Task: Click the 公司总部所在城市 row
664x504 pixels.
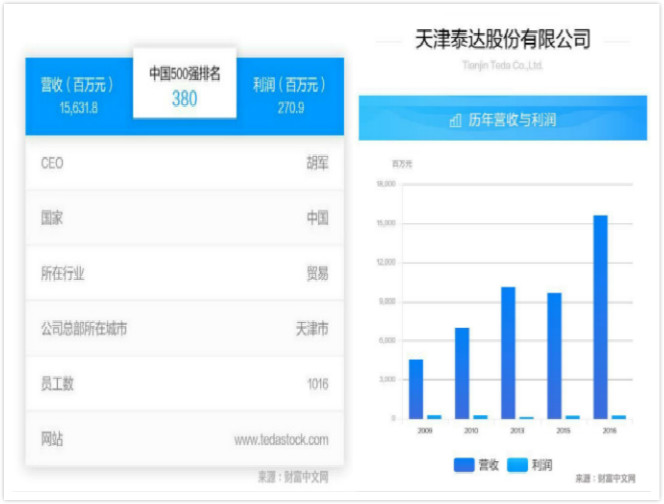Action: pyautogui.click(x=185, y=328)
